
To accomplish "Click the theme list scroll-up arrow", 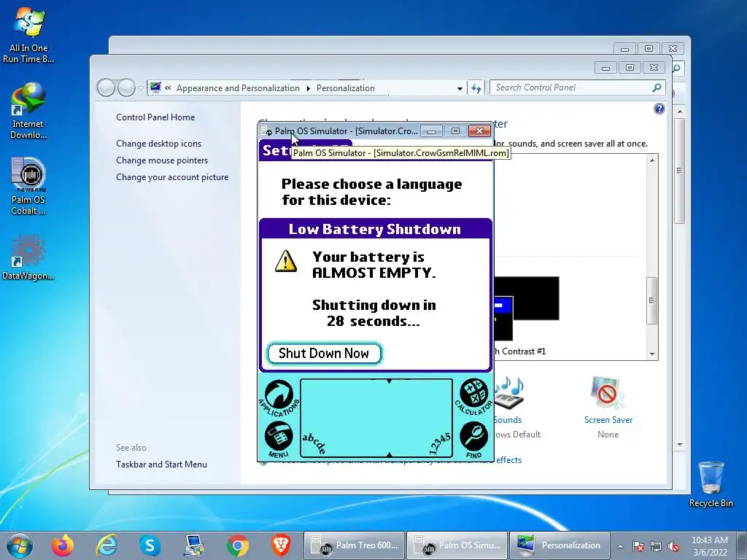I will click(651, 160).
